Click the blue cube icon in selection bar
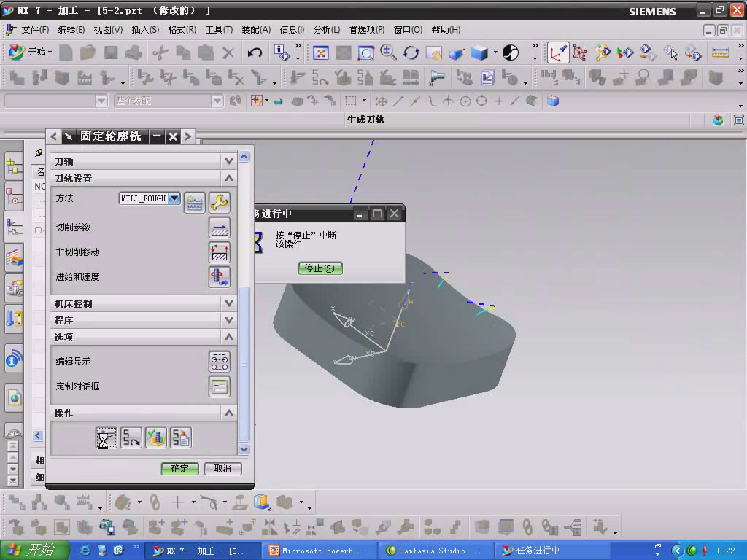747x560 pixels. 553,101
